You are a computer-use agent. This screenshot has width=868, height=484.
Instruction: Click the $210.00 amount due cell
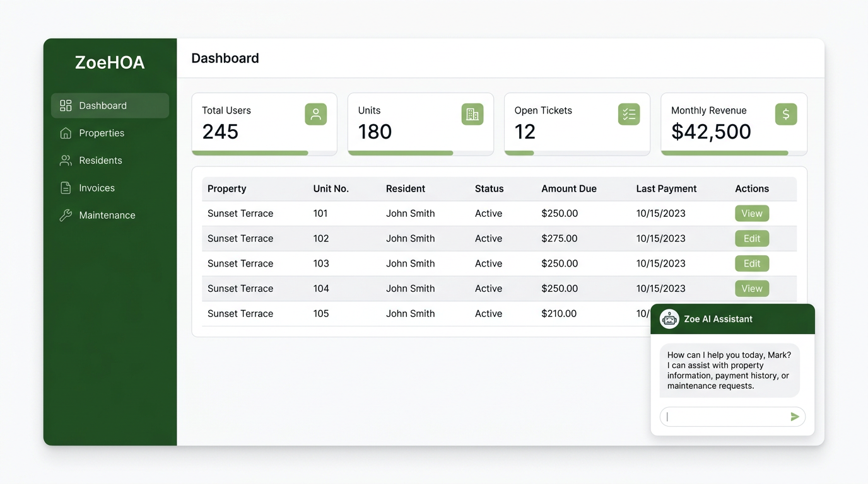pos(559,314)
